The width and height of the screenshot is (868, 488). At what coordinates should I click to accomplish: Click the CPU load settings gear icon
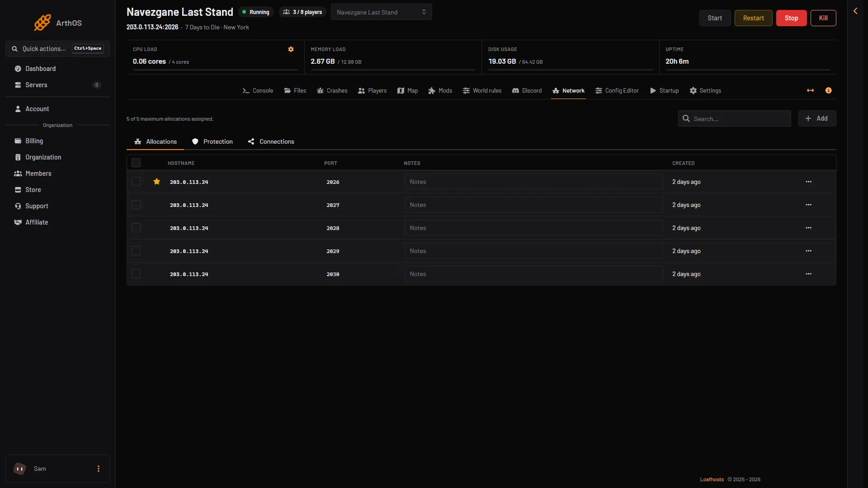[291, 49]
